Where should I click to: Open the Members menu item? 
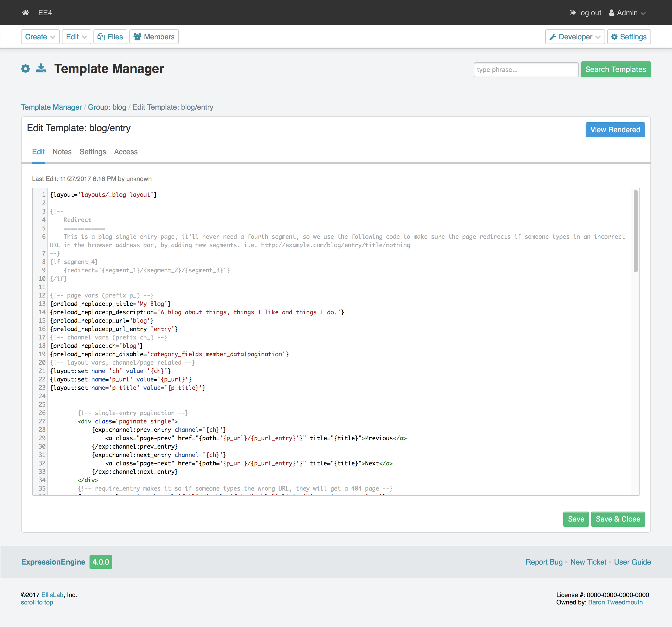coord(154,37)
